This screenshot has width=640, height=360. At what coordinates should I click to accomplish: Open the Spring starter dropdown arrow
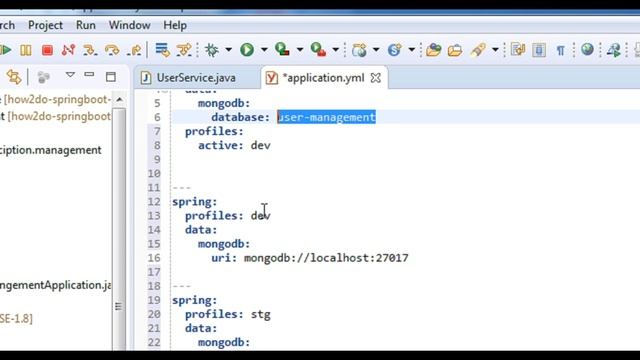pos(411,50)
